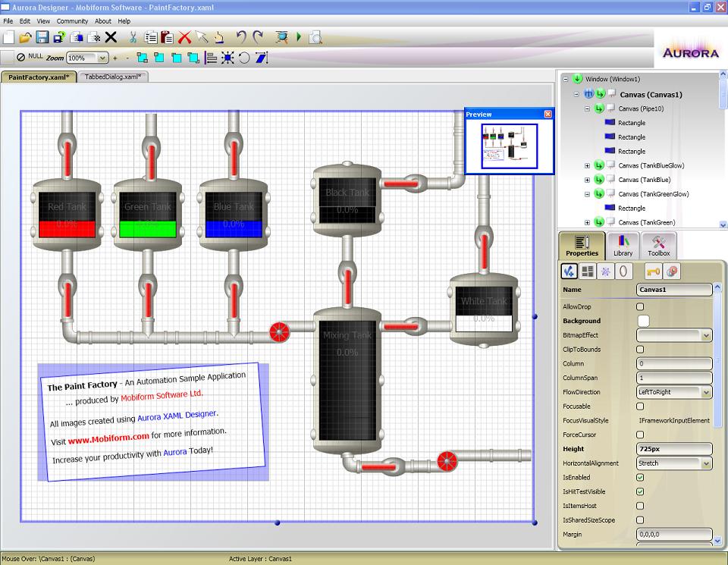Screen dimensions: 728x565
Task: Click the skew parallelogram icon
Action: point(262,58)
